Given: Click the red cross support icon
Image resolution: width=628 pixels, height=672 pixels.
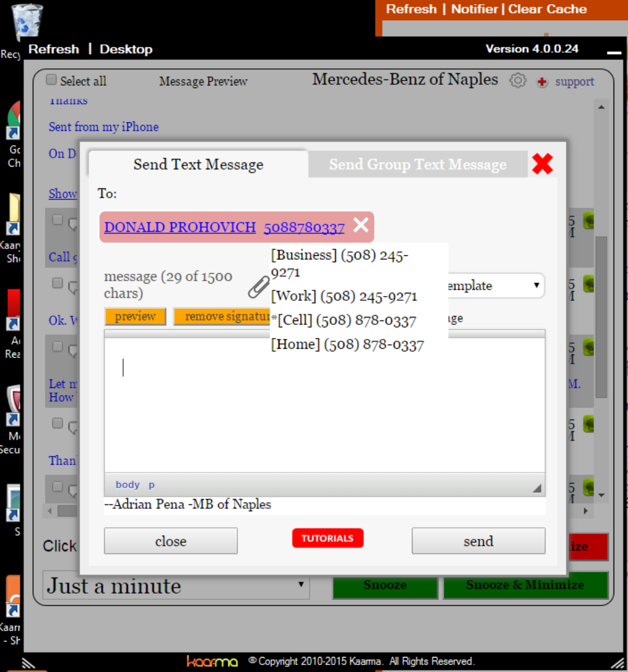Looking at the screenshot, I should coord(542,81).
